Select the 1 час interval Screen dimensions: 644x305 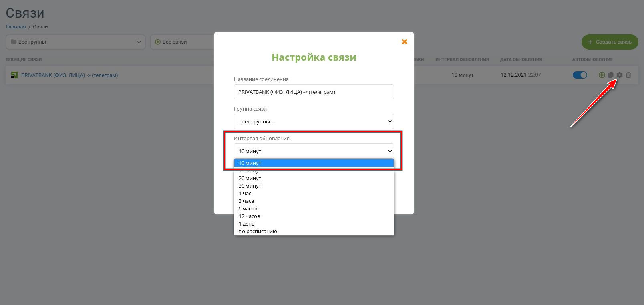314,193
